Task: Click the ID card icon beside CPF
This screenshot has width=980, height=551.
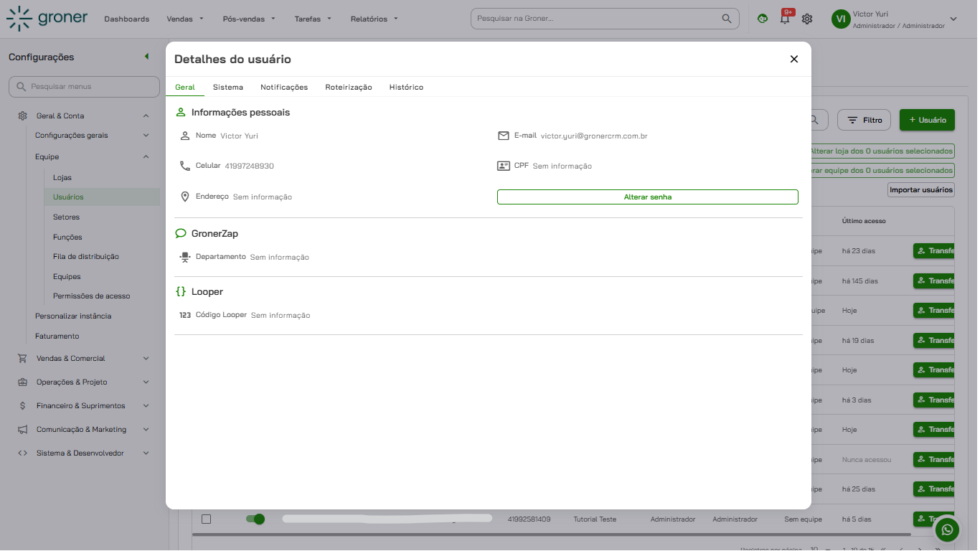Action: click(x=504, y=166)
